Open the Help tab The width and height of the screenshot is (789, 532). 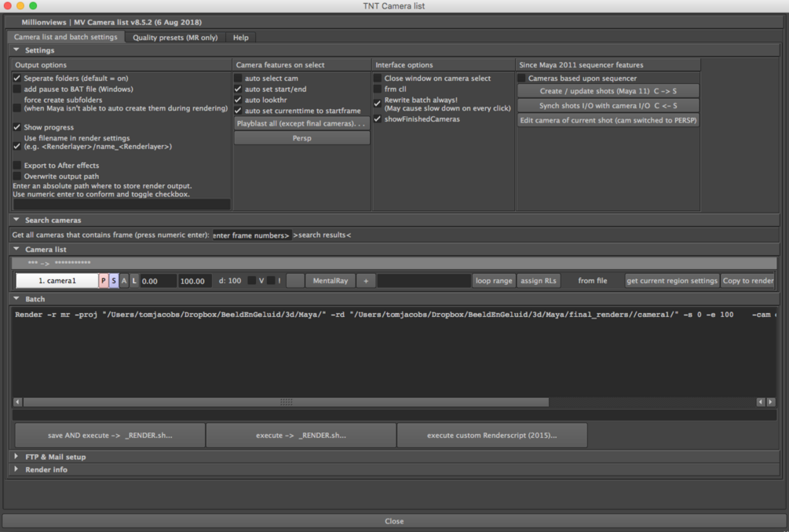240,37
